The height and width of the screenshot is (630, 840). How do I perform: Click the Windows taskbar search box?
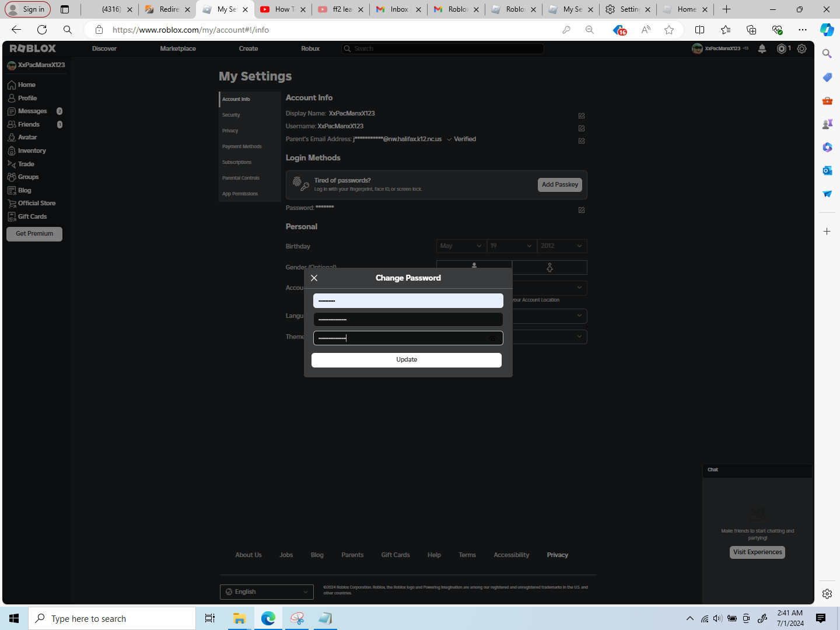pos(112,618)
